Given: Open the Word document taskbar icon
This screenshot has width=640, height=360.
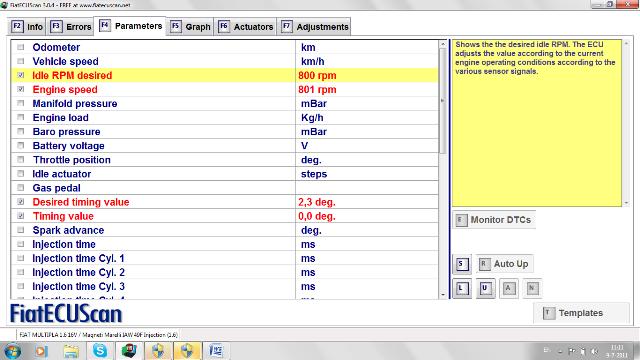Looking at the screenshot, I should pyautogui.click(x=215, y=351).
